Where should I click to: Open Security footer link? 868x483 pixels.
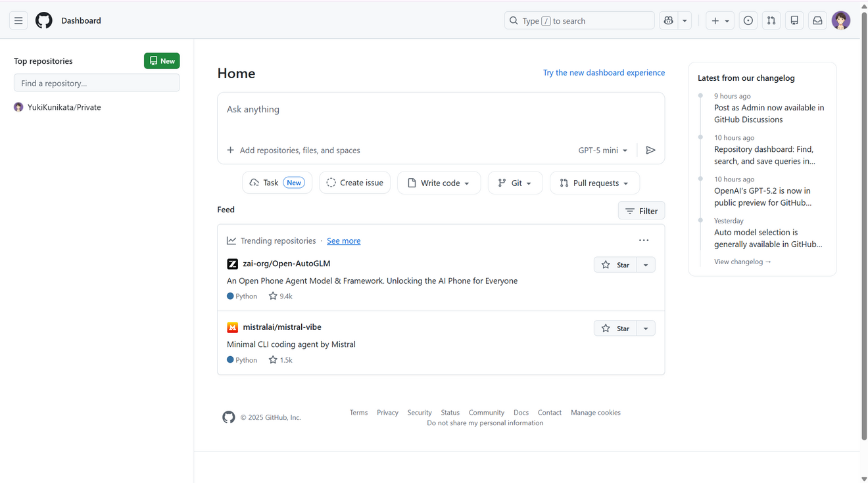point(420,413)
